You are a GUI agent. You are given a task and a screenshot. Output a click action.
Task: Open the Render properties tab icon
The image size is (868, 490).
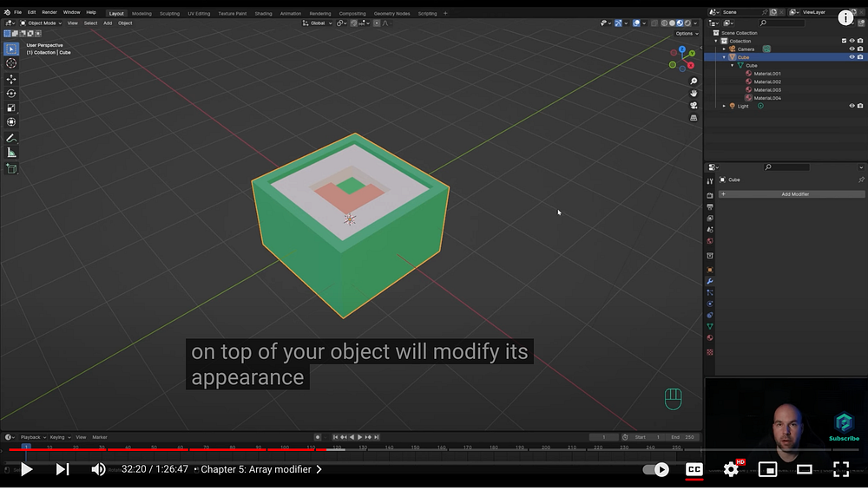710,195
